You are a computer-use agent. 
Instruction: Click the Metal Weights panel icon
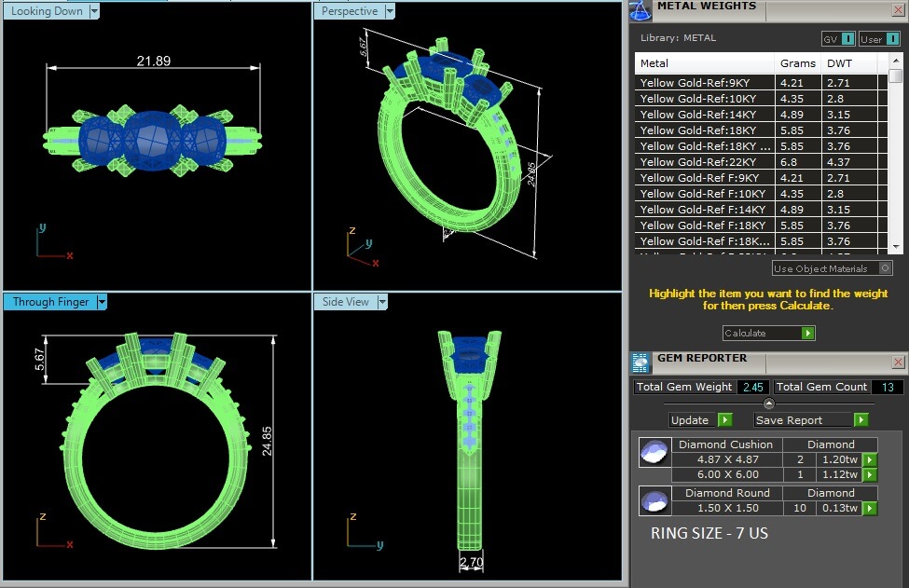640,10
